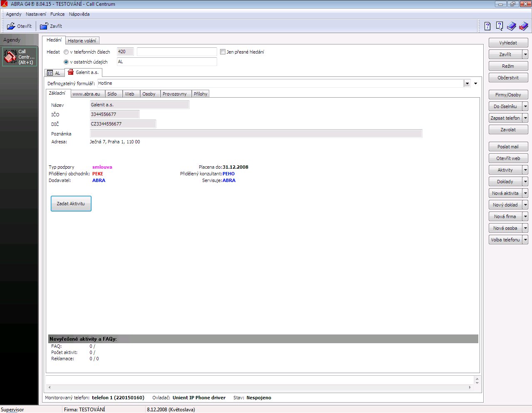Open the dropdown arrow next to Volba telefonu
Viewport: 532px width, 413px height.
click(x=525, y=240)
